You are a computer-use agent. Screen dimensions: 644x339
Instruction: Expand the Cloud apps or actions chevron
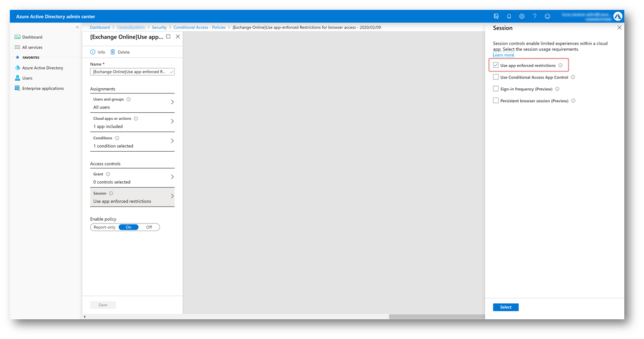click(x=172, y=122)
